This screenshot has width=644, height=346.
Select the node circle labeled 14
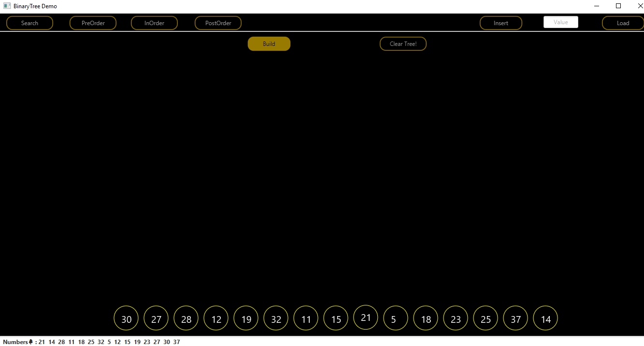point(545,318)
